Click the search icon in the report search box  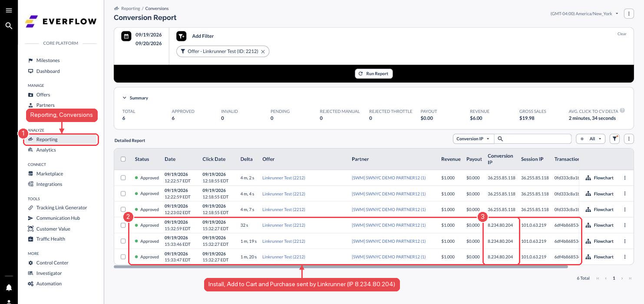[500, 139]
